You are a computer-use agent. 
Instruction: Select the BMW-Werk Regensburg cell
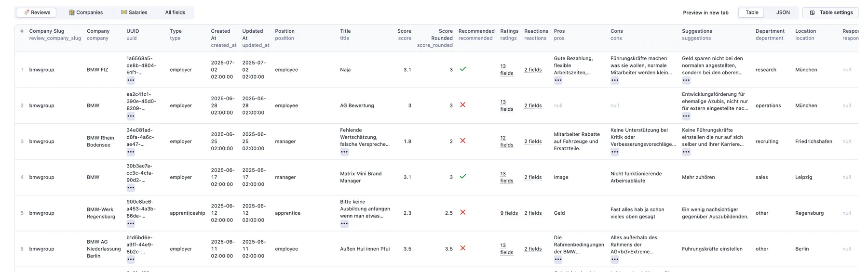[101, 213]
